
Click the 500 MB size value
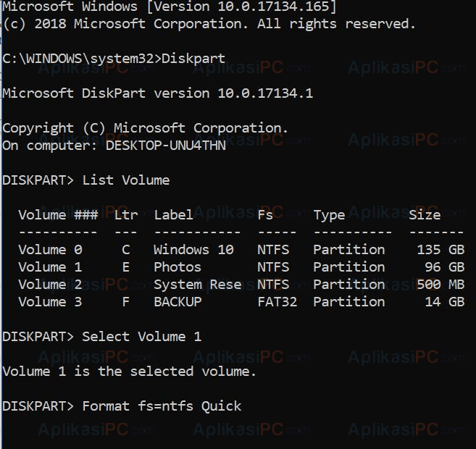pos(440,285)
